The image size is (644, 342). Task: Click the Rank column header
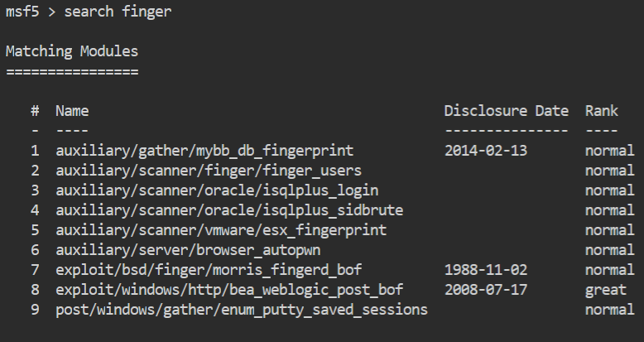(x=601, y=111)
